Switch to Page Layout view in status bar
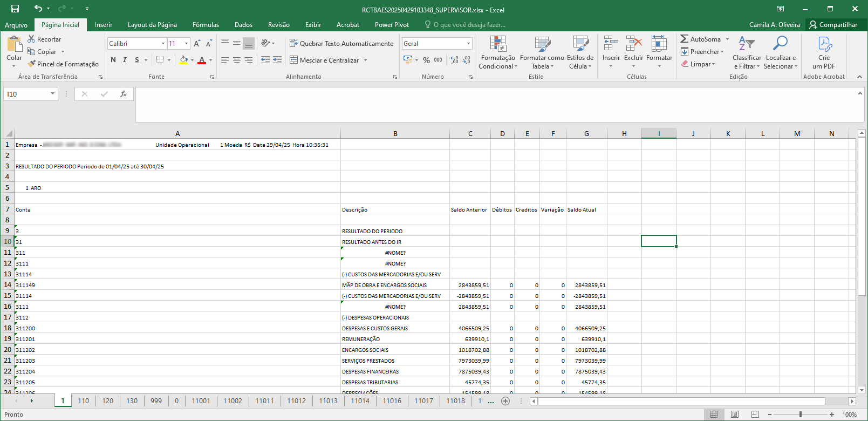The image size is (868, 421). [x=734, y=415]
